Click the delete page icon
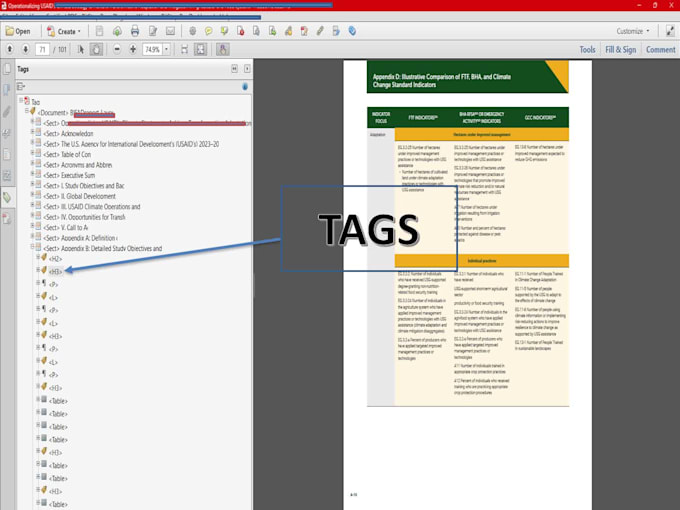The image size is (680, 510). point(240,31)
